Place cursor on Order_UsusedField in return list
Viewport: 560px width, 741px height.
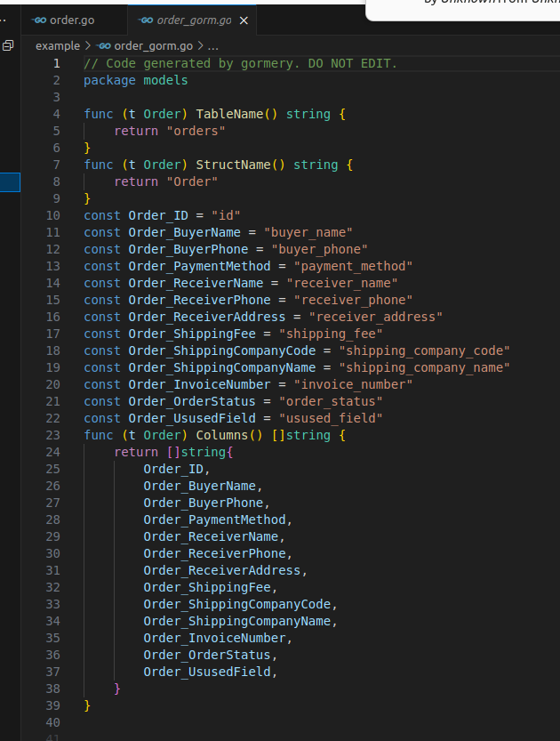(x=206, y=672)
